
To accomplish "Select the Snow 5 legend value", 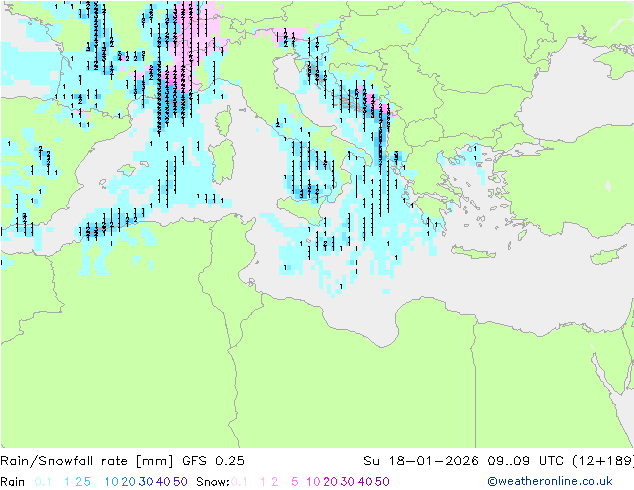I will pyautogui.click(x=295, y=482).
